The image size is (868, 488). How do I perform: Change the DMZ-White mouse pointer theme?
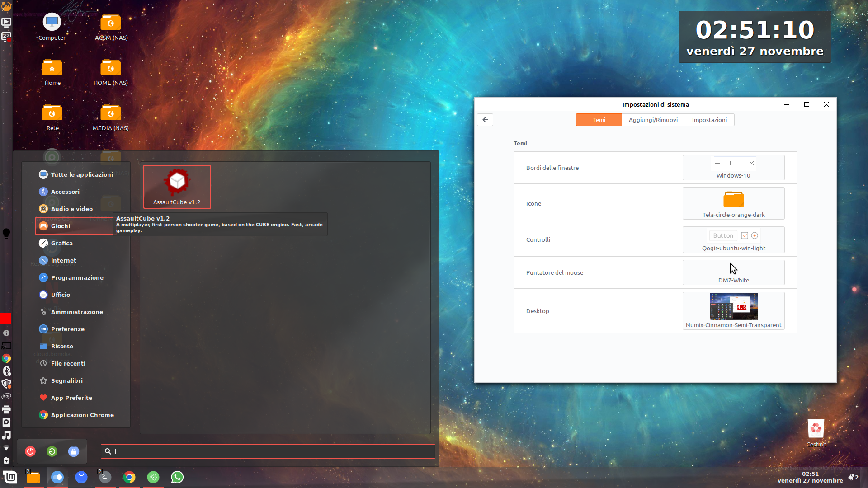(x=733, y=272)
